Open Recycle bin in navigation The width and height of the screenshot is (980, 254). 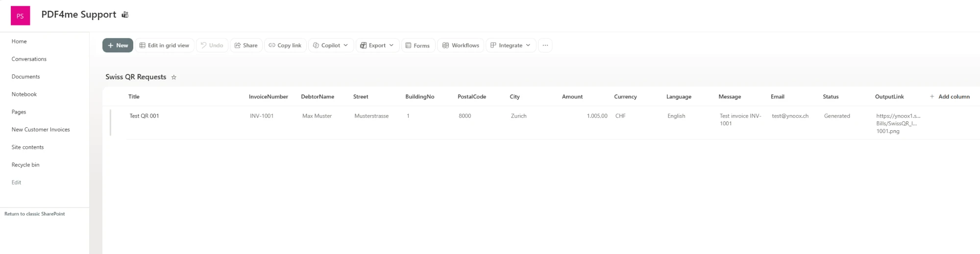click(25, 165)
